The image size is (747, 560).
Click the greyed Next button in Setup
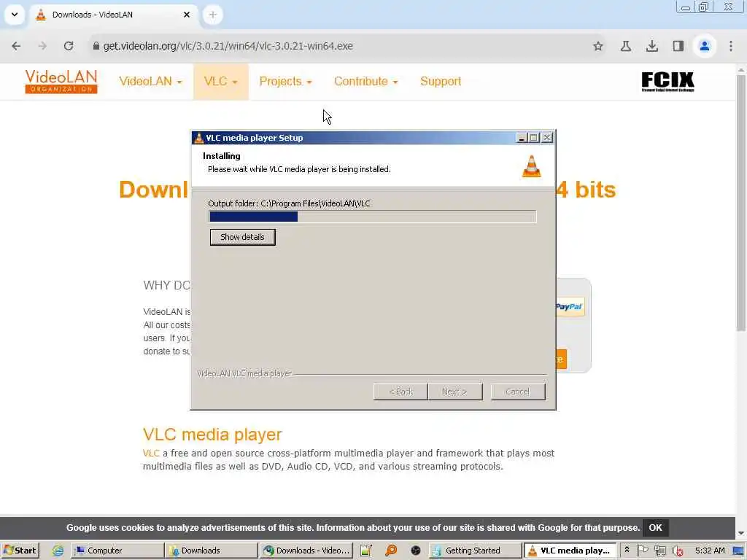tap(454, 392)
